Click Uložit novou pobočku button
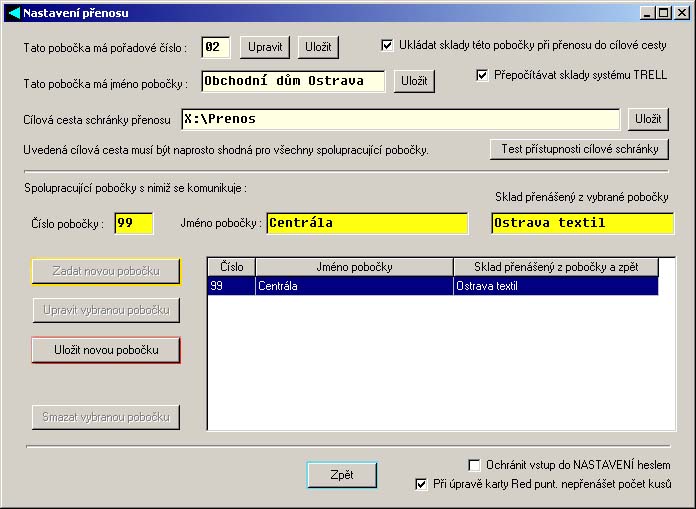696x509 pixels. click(106, 350)
